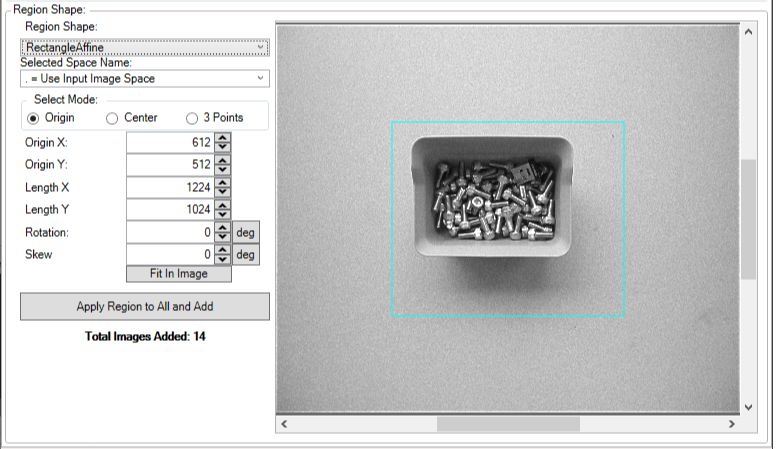The width and height of the screenshot is (777, 449).
Task: Click the Selected Space Name label
Action: coord(76,62)
